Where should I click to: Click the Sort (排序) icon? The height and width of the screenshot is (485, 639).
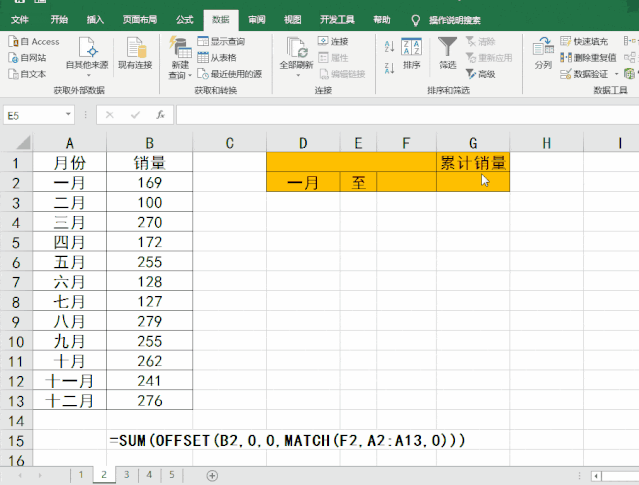pyautogui.click(x=411, y=52)
